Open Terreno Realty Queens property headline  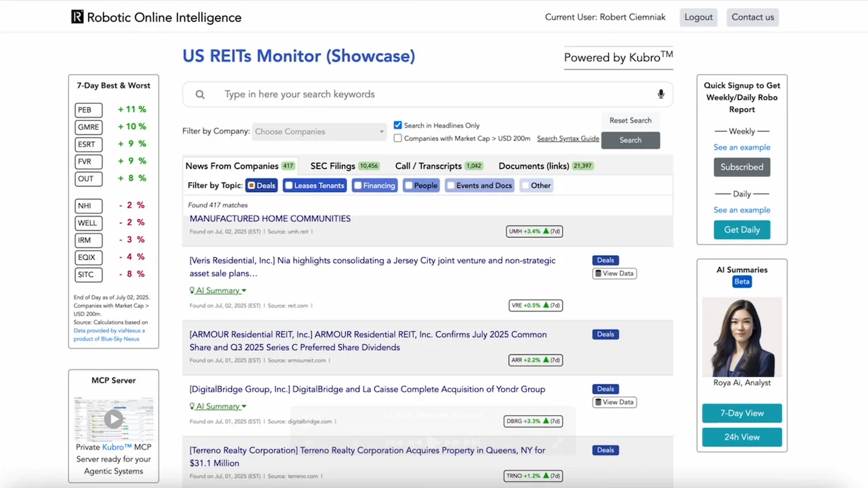(367, 456)
